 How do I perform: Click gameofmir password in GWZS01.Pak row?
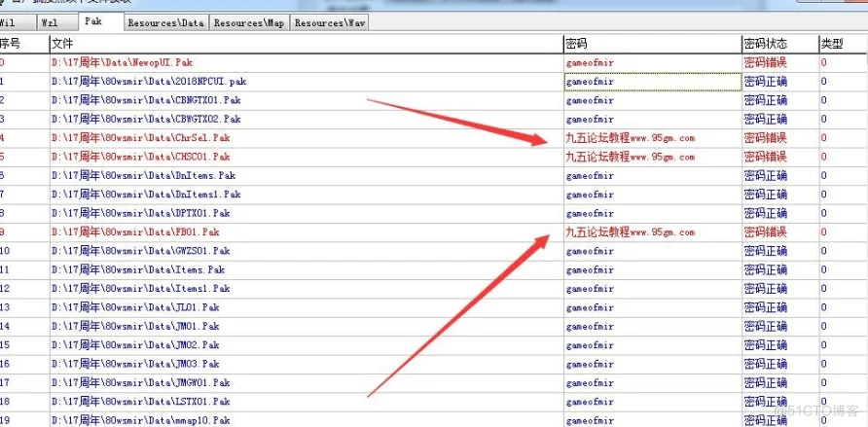pyautogui.click(x=590, y=251)
